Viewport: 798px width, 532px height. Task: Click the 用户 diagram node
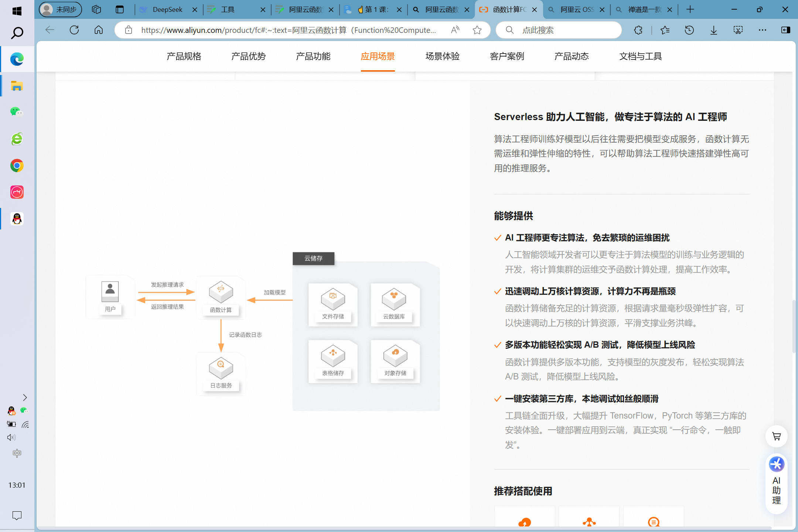click(110, 297)
